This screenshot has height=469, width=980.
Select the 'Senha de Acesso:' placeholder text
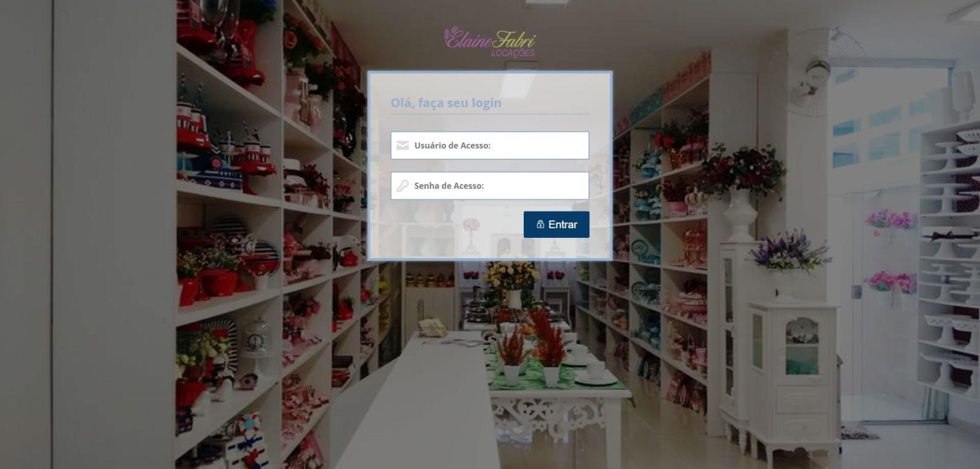[449, 186]
